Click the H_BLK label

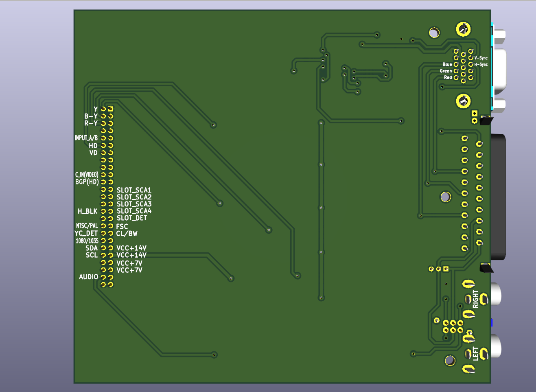click(x=88, y=211)
